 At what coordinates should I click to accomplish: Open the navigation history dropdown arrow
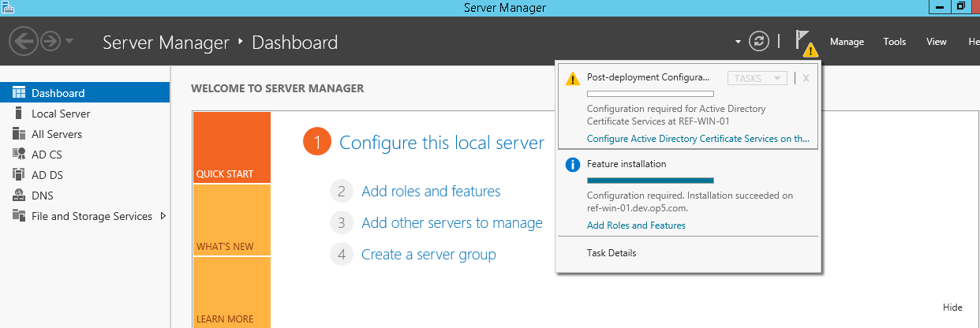(70, 41)
